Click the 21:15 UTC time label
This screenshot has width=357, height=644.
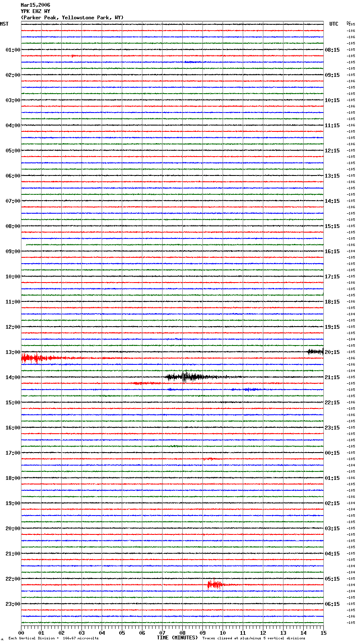(x=332, y=377)
